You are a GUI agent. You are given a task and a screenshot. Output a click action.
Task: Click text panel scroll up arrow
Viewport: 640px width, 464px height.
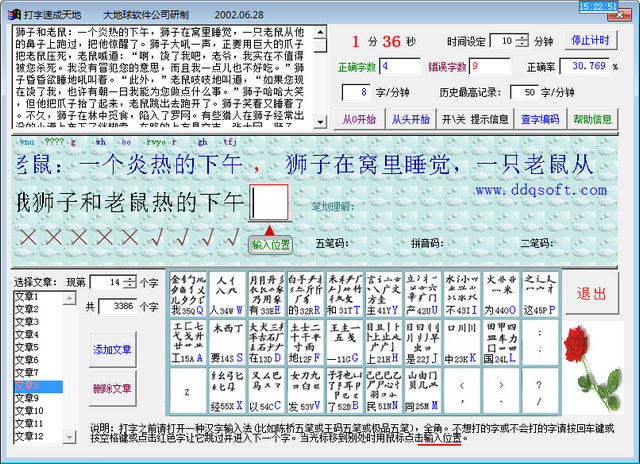[x=320, y=32]
